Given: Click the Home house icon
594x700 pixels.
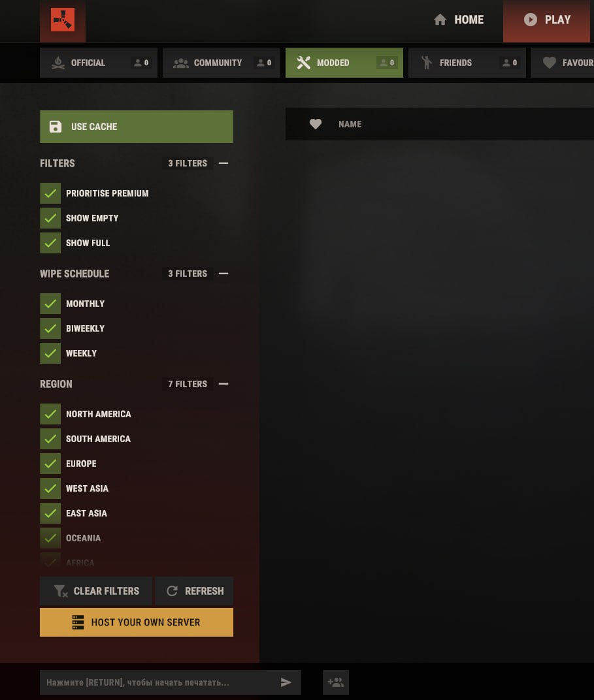Looking at the screenshot, I should coord(440,20).
